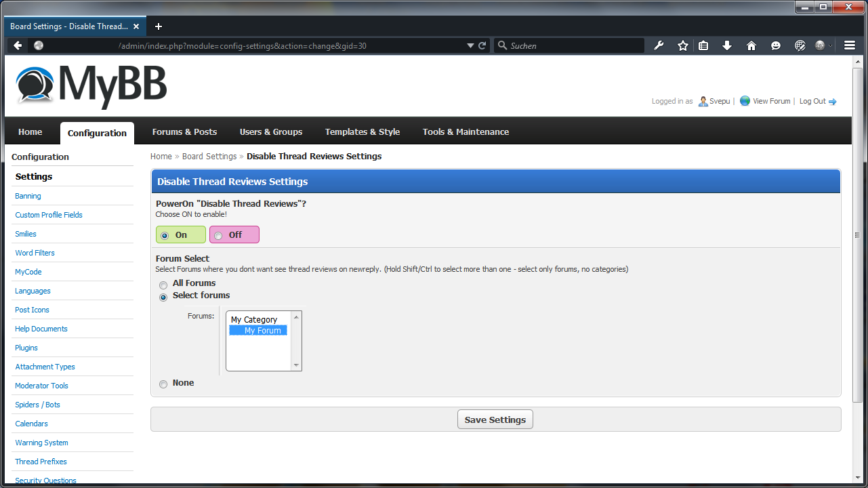Viewport: 868px width, 488px height.
Task: Open Attachment Types in the sidebar
Action: (45, 367)
